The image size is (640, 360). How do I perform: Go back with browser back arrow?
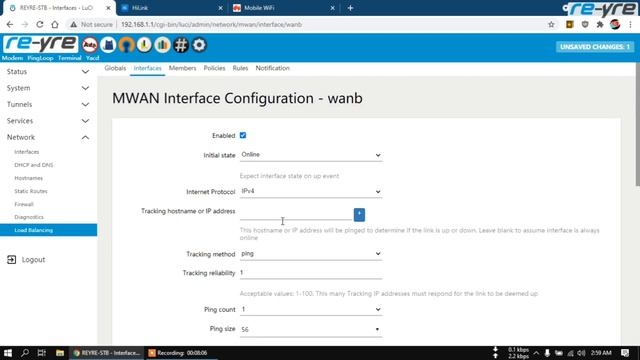(x=10, y=24)
